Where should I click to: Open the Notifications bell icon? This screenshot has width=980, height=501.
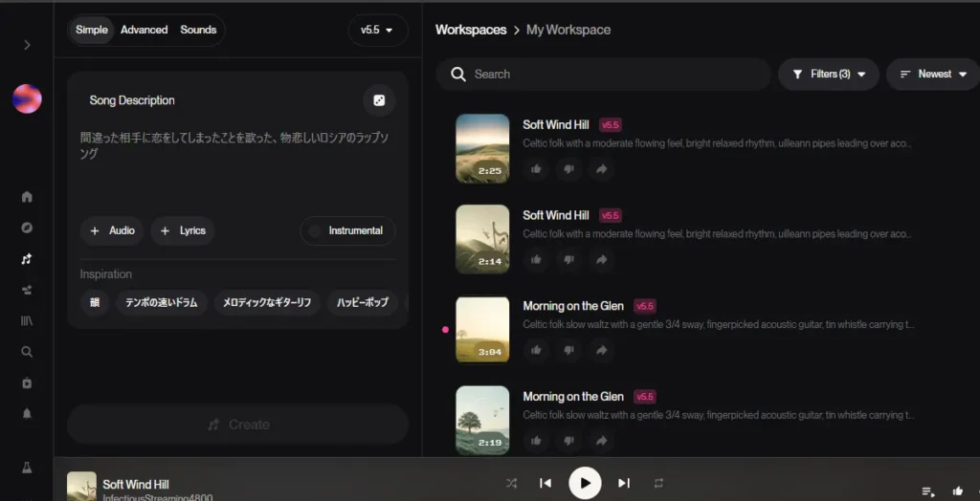click(x=27, y=414)
